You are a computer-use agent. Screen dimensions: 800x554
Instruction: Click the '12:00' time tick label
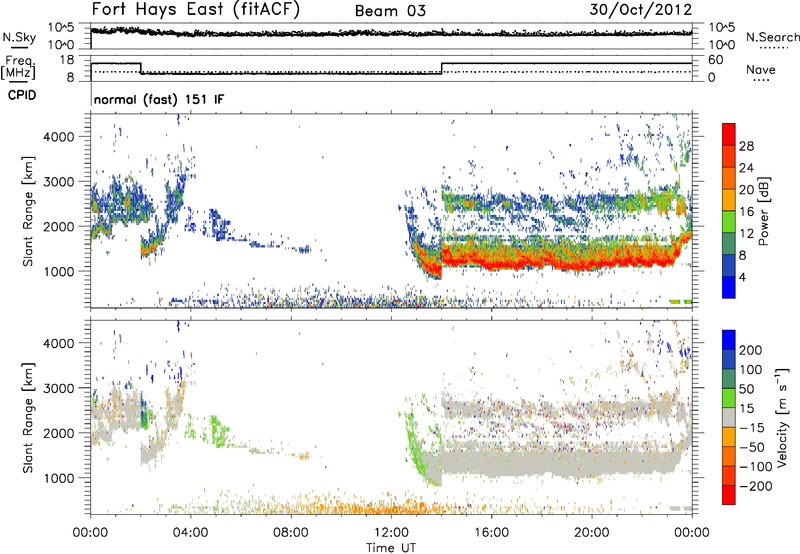391,533
